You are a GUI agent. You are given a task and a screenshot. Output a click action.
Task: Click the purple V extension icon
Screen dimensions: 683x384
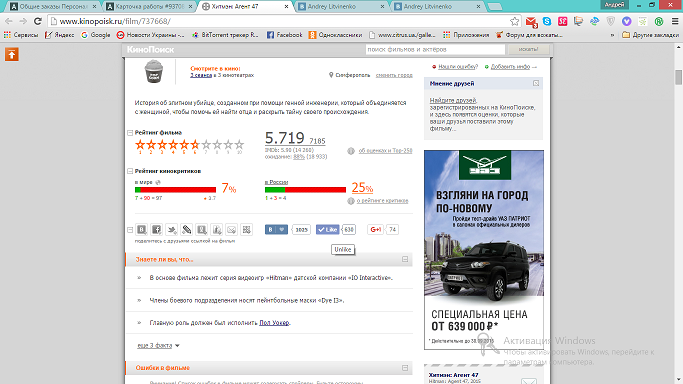(626, 21)
